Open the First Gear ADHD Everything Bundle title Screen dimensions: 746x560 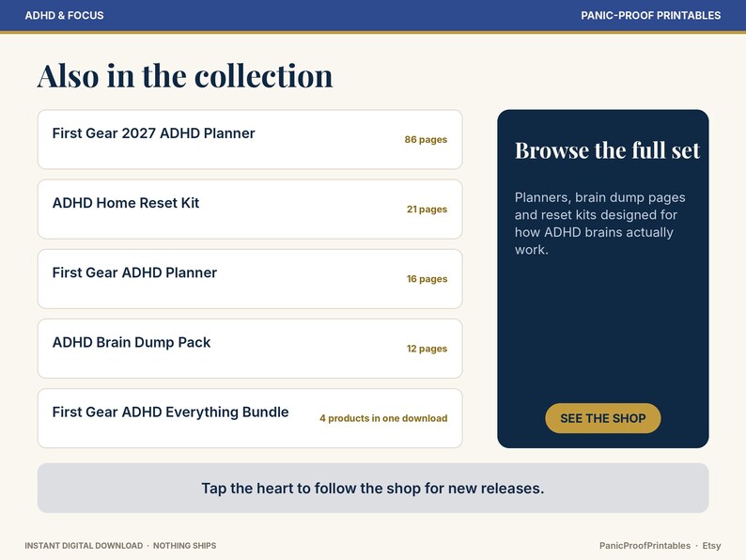pyautogui.click(x=170, y=412)
